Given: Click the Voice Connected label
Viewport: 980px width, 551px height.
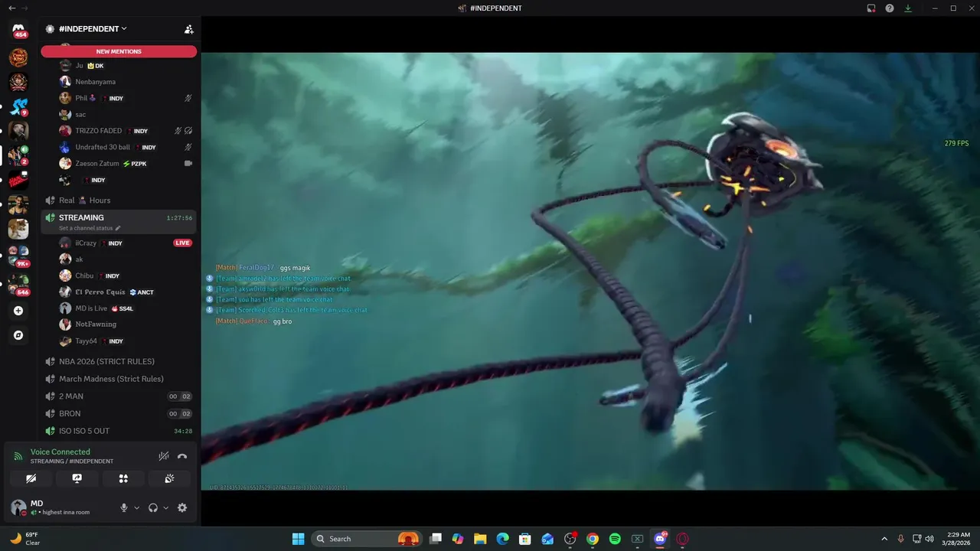Looking at the screenshot, I should click(60, 452).
